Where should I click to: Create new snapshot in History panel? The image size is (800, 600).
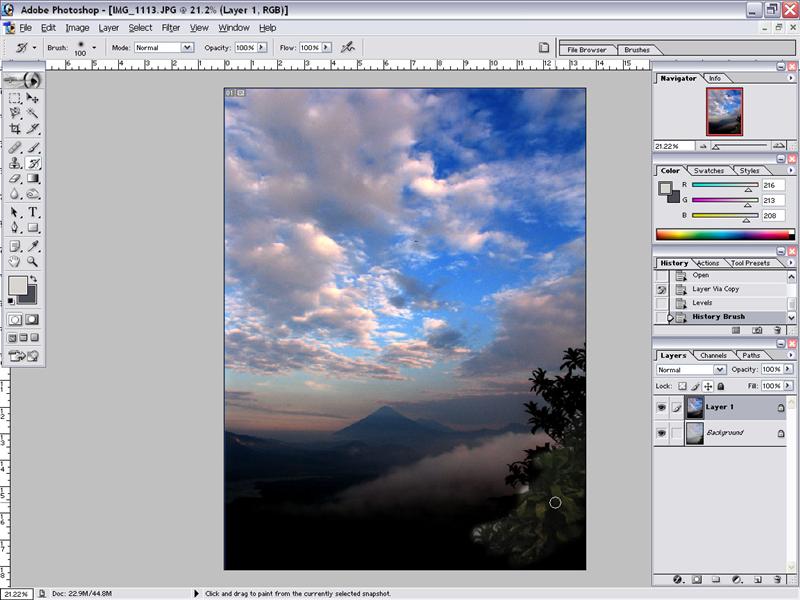(757, 330)
